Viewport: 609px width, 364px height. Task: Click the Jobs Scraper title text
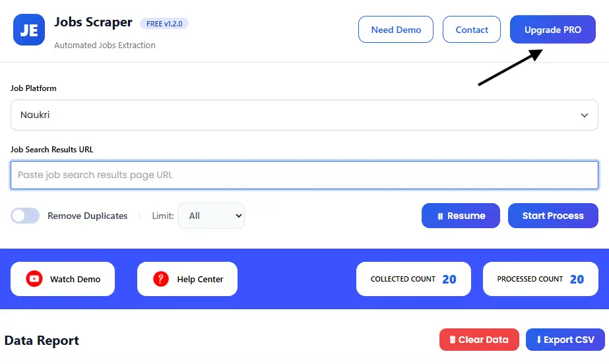coord(93,22)
